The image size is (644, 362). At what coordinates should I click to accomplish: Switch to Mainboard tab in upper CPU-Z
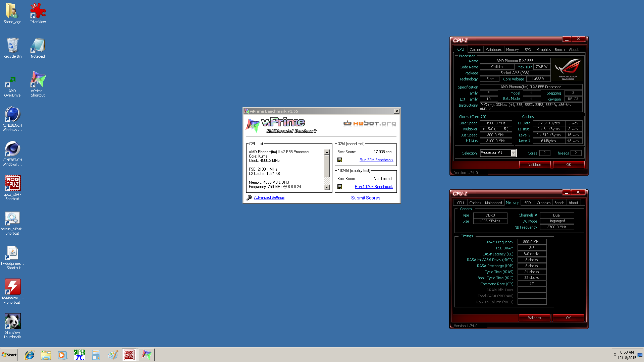point(494,50)
